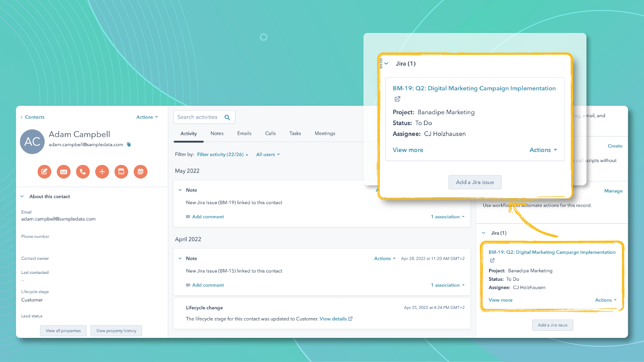Open BM-19 via its external link icon
Viewport: 644px width, 362px height.
point(397,99)
